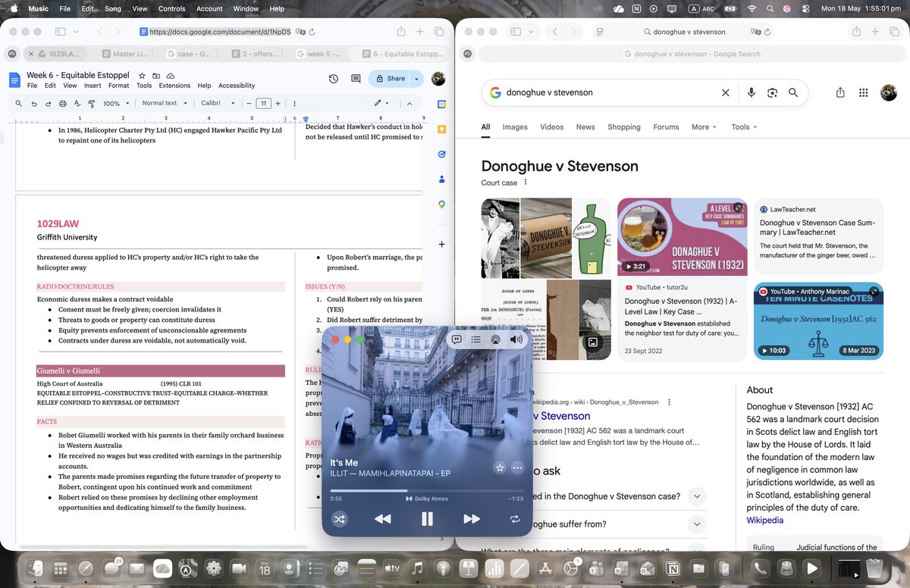Check the cloud document status icon
Image resolution: width=910 pixels, height=588 pixels.
171,76
